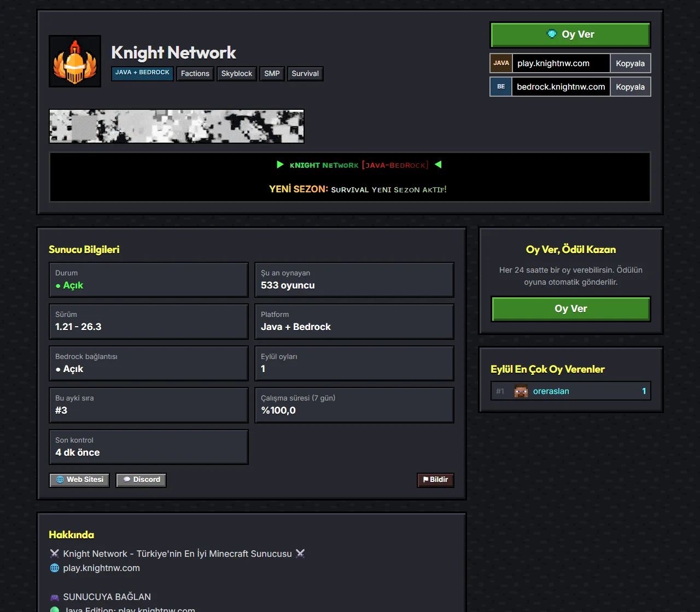Screen dimensions: 700x612
Task: Copy the bedrock.knightnw.com address
Action: (630, 87)
